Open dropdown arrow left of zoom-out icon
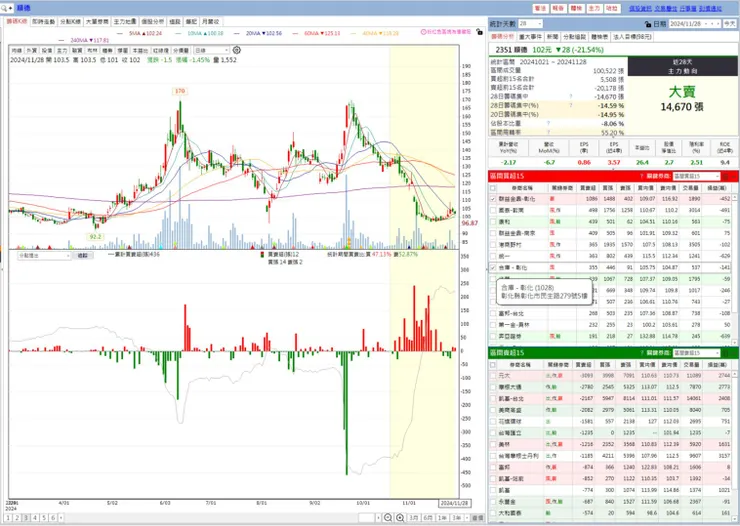 (x=378, y=518)
